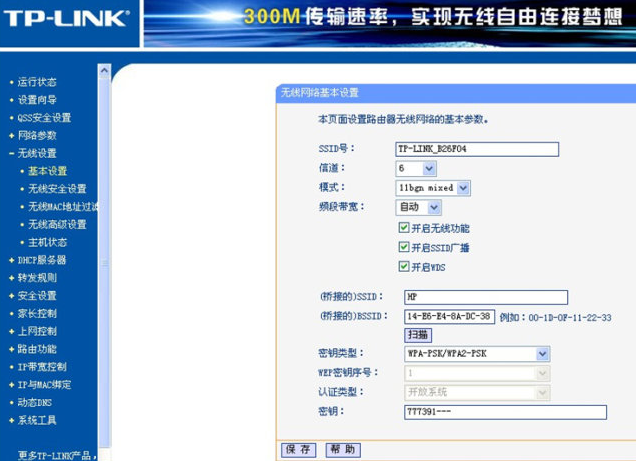Toggle 开启SSID广播 checkbox

click(x=404, y=247)
